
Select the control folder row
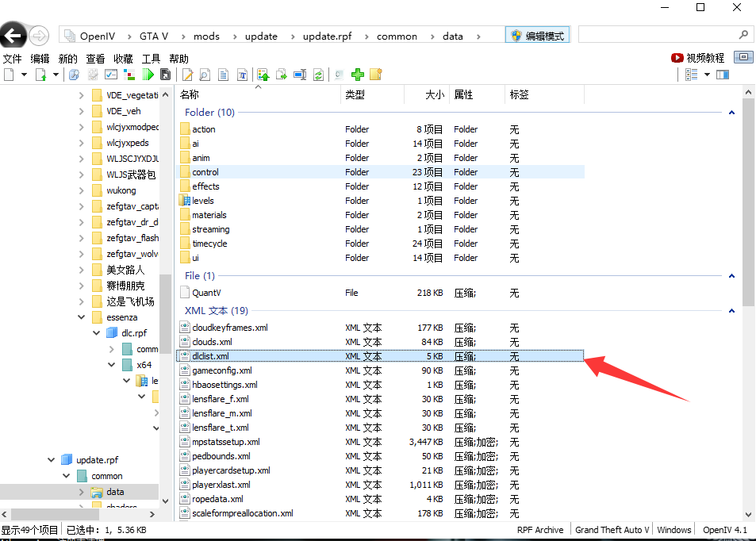pyautogui.click(x=380, y=172)
